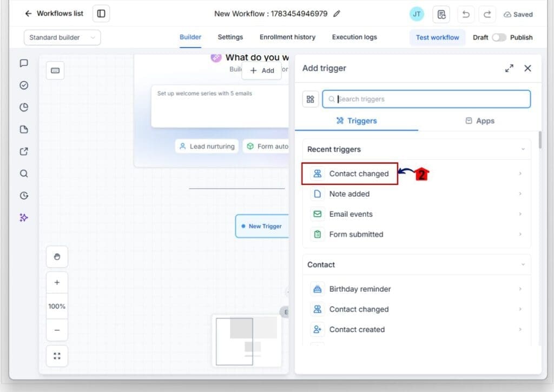Choose the Note added trigger
Viewport: 554px width, 392px height.
(x=417, y=194)
